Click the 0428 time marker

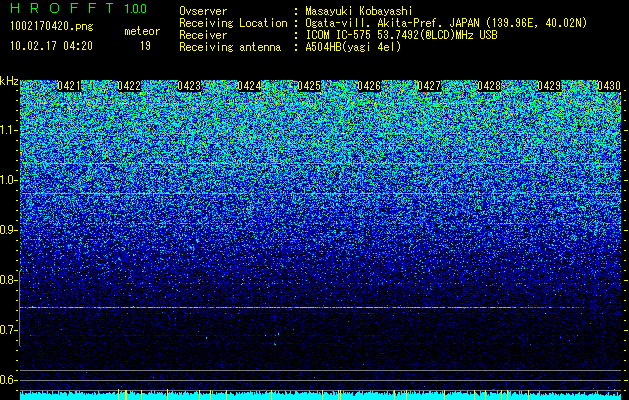489,86
